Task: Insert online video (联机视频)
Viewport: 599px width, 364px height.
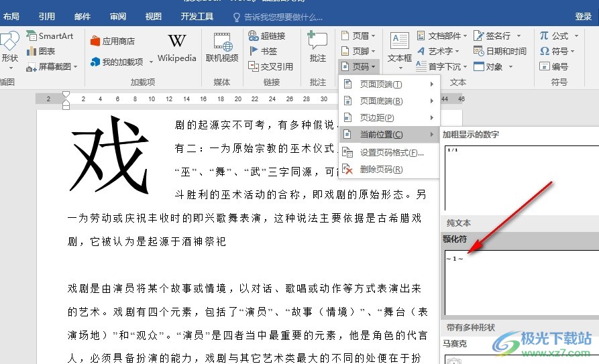Action: pos(222,48)
